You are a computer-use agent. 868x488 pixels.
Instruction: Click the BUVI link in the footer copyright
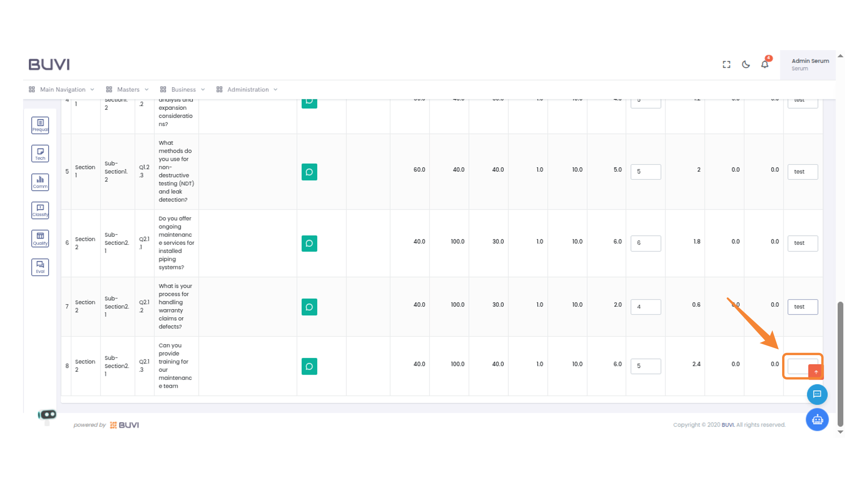[x=728, y=425]
